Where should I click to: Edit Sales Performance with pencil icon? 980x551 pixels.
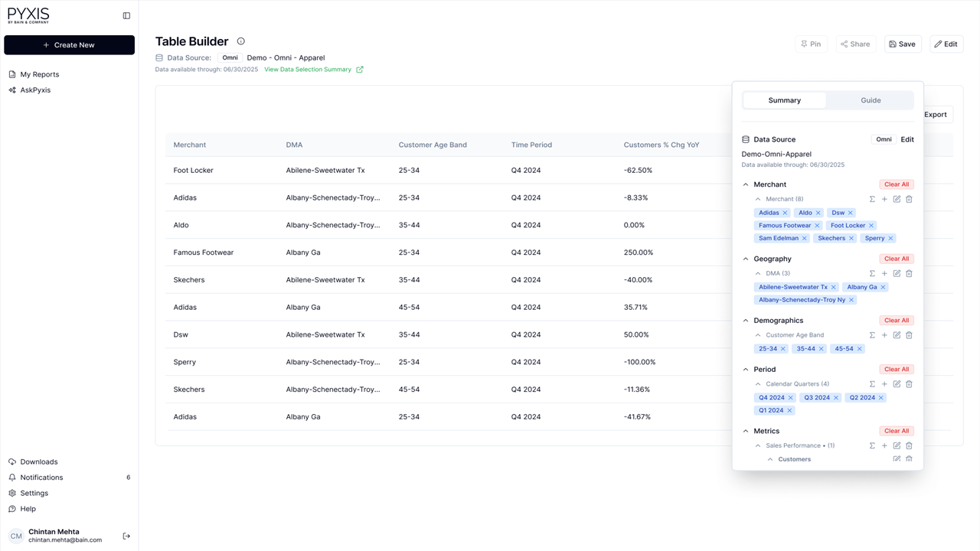point(897,445)
